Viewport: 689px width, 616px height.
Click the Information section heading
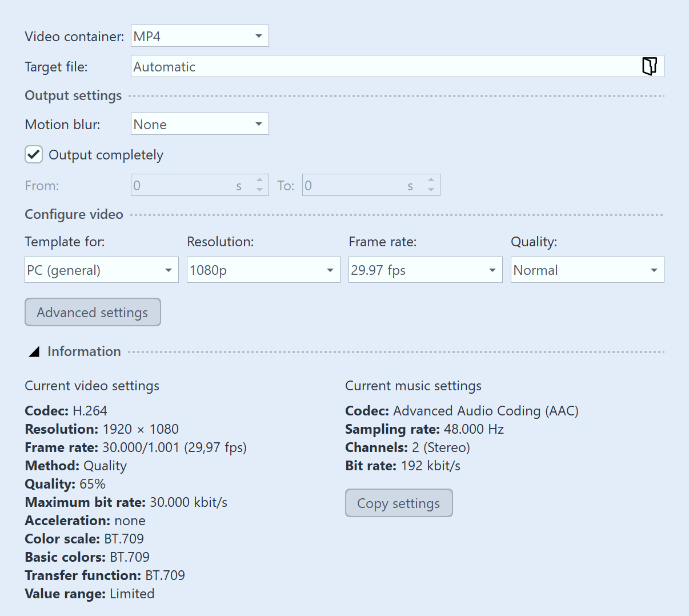tap(84, 351)
